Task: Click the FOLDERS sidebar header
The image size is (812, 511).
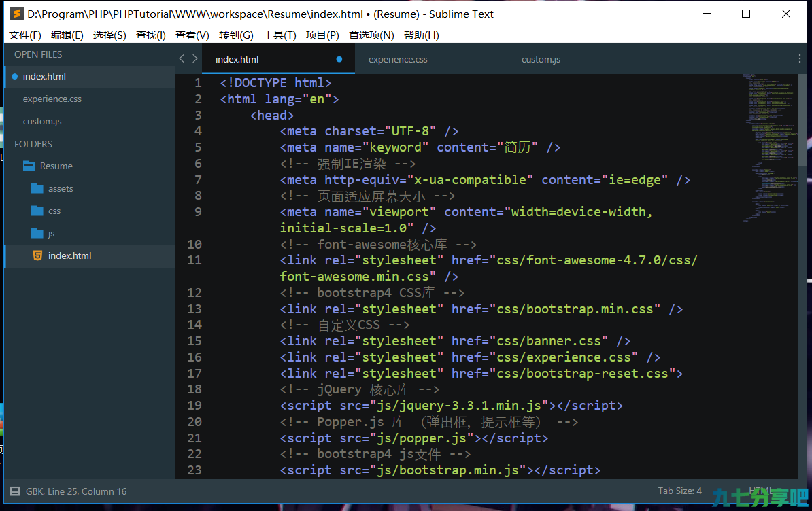Action: [33, 144]
